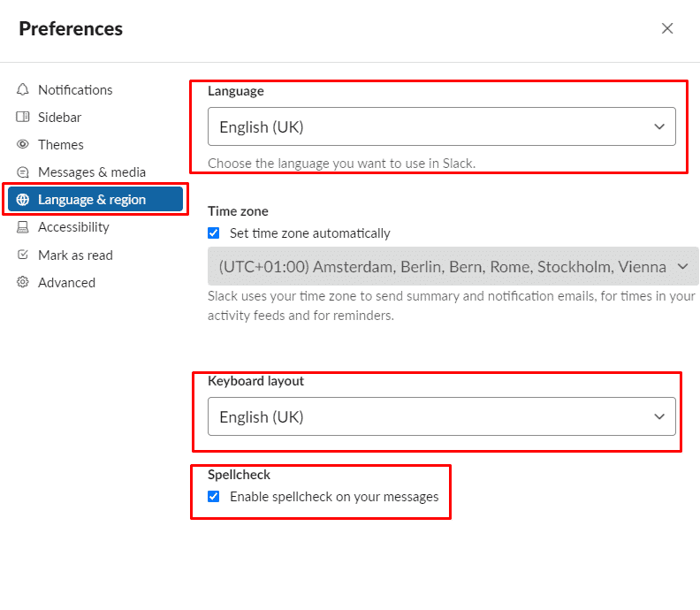Click the Mark as read check icon
This screenshot has height=610, width=700.
(x=23, y=255)
